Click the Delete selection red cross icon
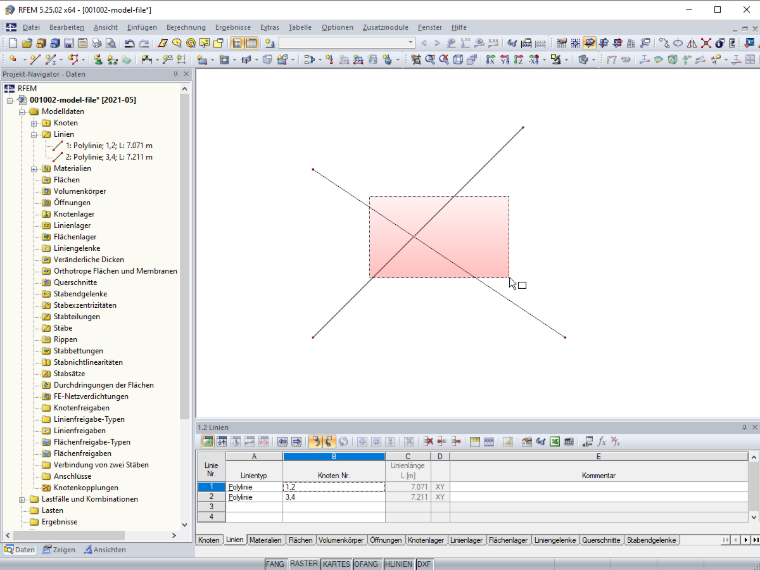Viewport: 760px width, 570px height. pyautogui.click(x=706, y=43)
